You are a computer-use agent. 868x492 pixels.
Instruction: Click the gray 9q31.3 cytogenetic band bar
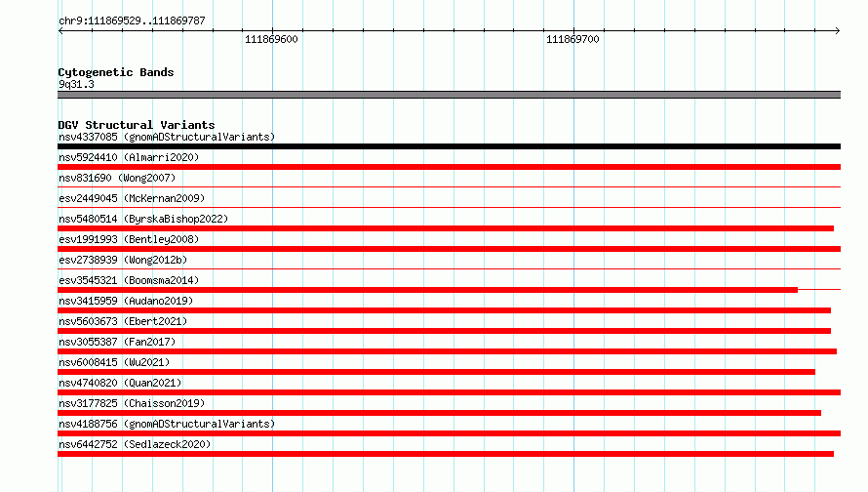pyautogui.click(x=449, y=95)
